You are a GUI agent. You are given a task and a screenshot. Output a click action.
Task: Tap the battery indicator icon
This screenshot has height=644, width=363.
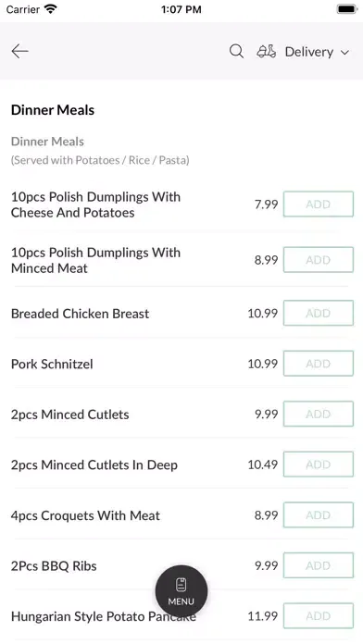pos(347,9)
